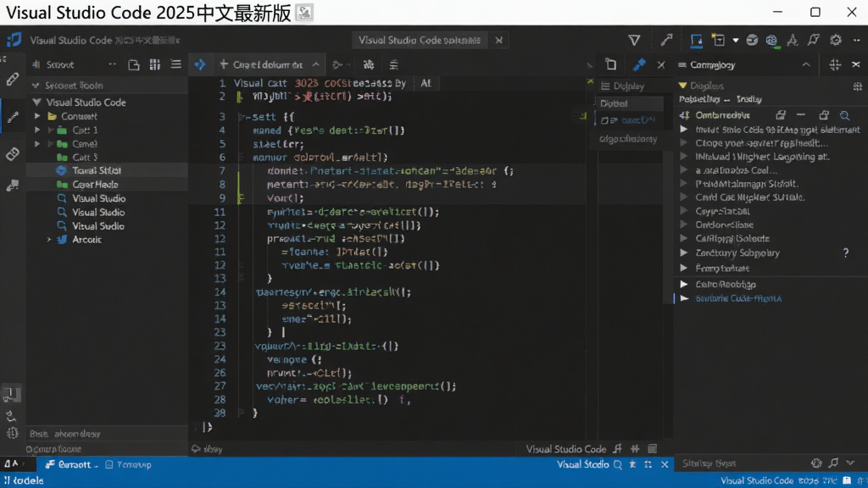The width and height of the screenshot is (868, 488).
Task: Click the magic wand icon beside the funnel
Action: tap(666, 39)
